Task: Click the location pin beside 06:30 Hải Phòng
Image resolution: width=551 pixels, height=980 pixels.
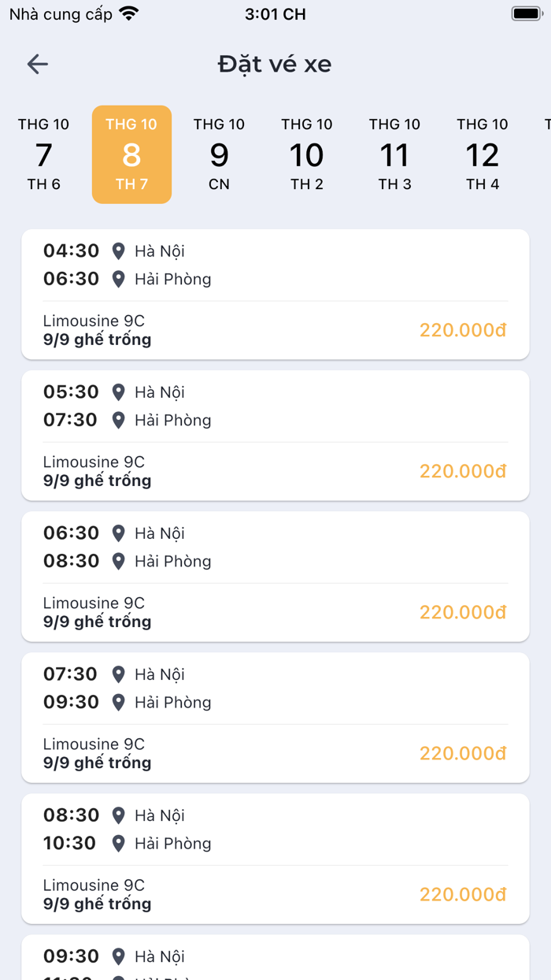Action: click(119, 279)
